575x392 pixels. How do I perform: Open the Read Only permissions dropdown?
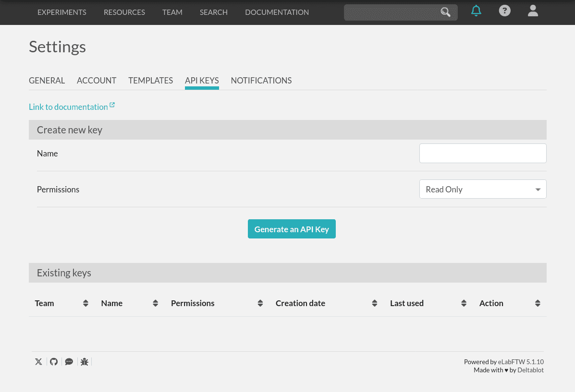(x=482, y=189)
